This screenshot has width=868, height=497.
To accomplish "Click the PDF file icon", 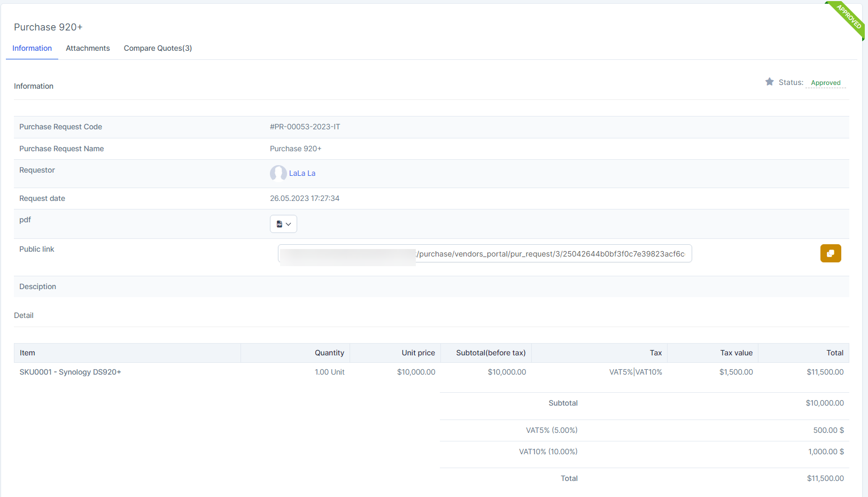I will [279, 224].
